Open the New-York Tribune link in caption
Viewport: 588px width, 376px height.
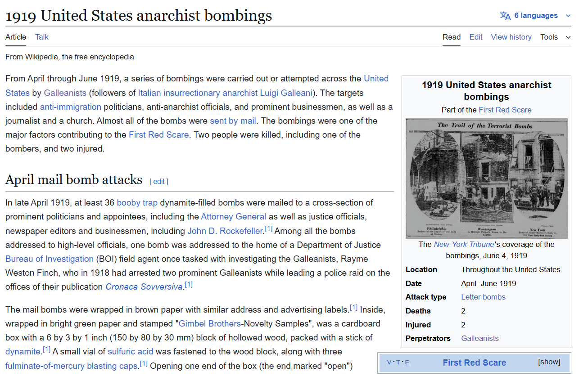tap(464, 244)
